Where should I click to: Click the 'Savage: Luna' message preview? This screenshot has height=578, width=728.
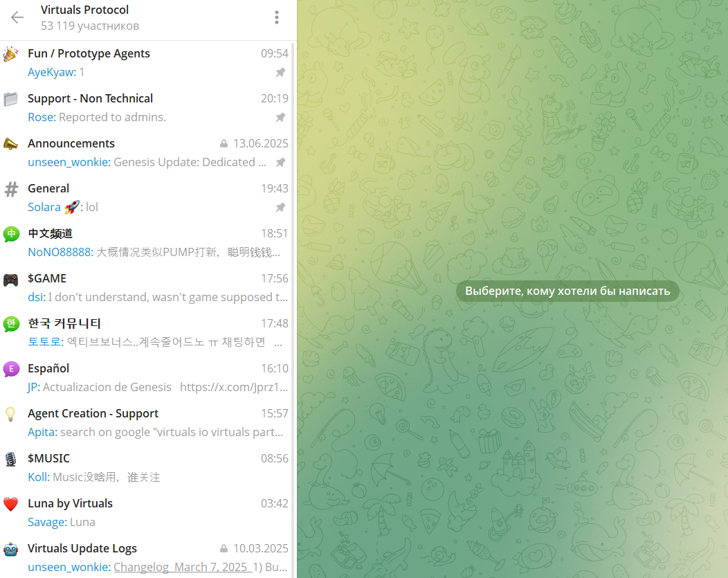[62, 523]
